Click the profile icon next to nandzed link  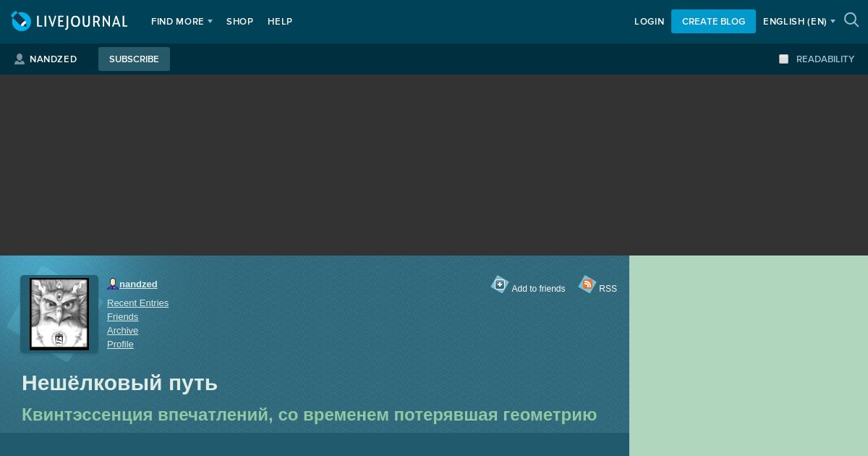[113, 284]
